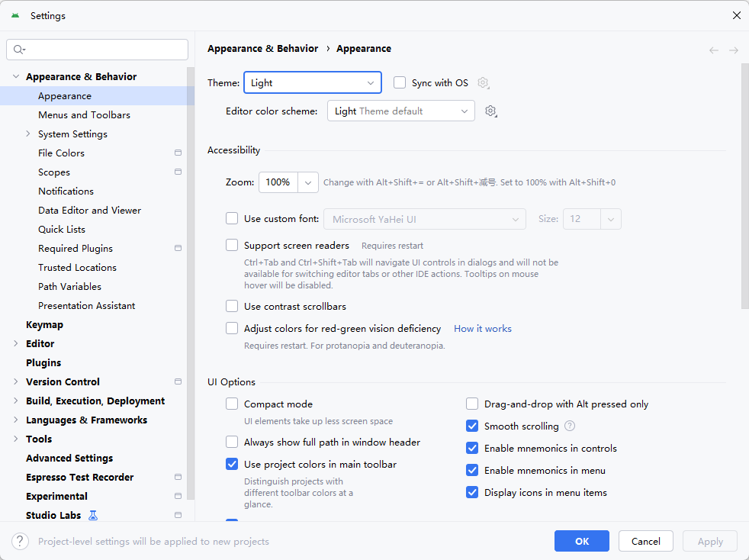Disable Smooth scrolling checkbox
Image resolution: width=749 pixels, height=560 pixels.
[472, 426]
